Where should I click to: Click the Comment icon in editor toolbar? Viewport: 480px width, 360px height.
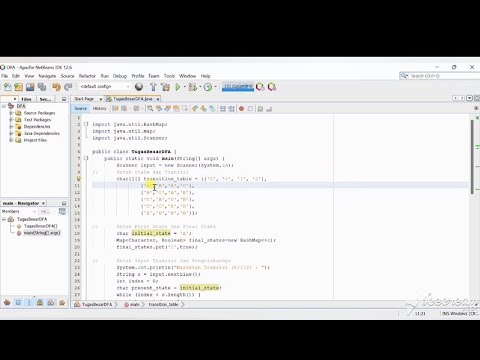tap(260, 108)
